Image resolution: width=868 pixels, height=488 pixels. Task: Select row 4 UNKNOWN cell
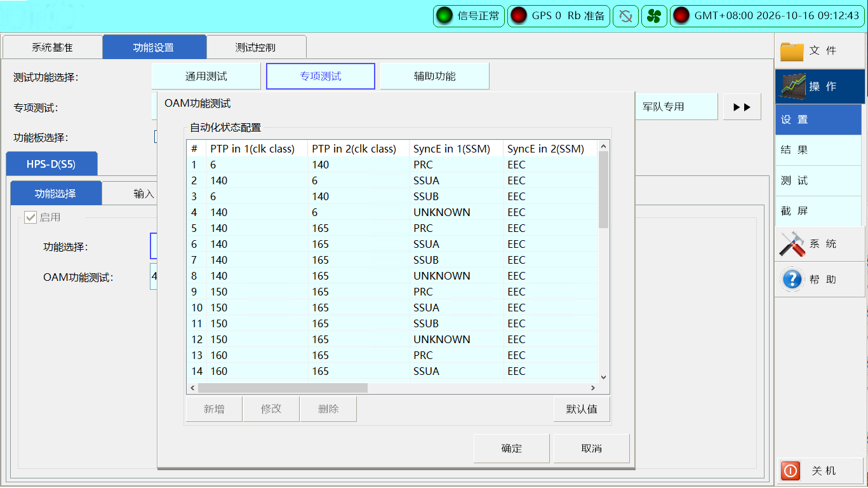coord(456,212)
